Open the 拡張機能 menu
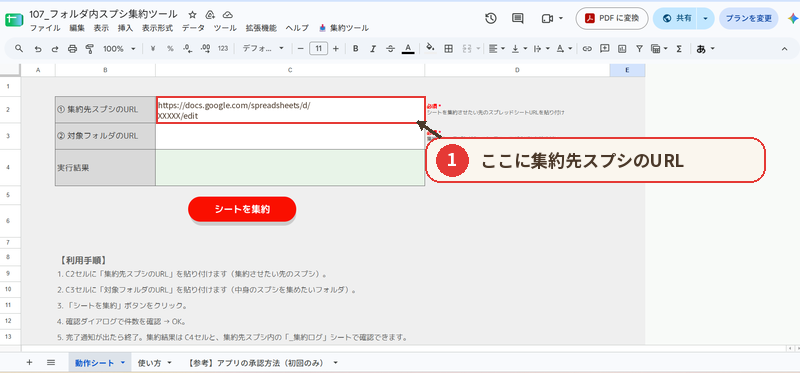This screenshot has width=800, height=373. 261,28
